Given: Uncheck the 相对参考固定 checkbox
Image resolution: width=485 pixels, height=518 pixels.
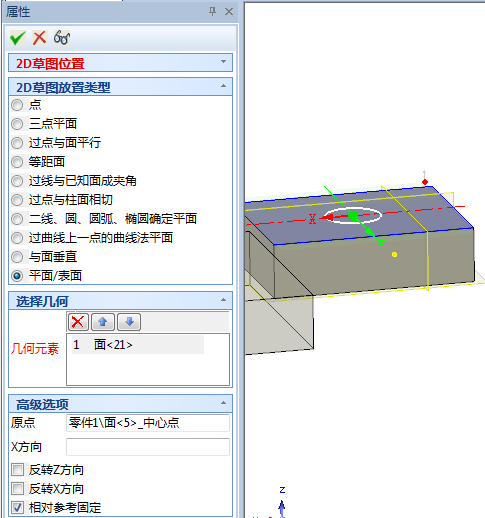Looking at the screenshot, I should coord(17,508).
